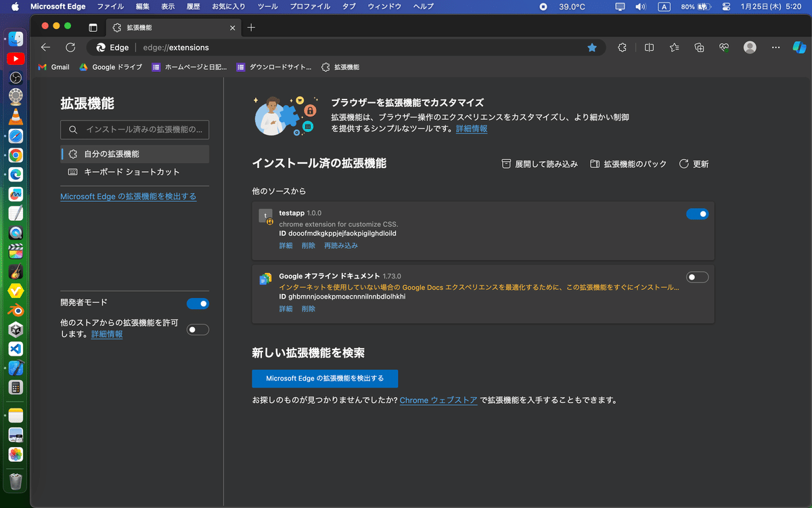812x508 pixels.
Task: Open the Chrome ウェブストア link
Action: click(438, 400)
